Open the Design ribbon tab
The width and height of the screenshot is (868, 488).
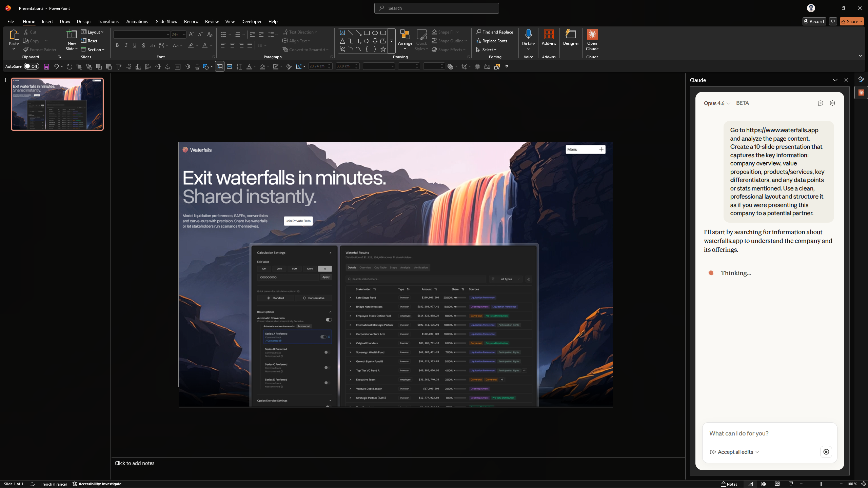(x=83, y=21)
